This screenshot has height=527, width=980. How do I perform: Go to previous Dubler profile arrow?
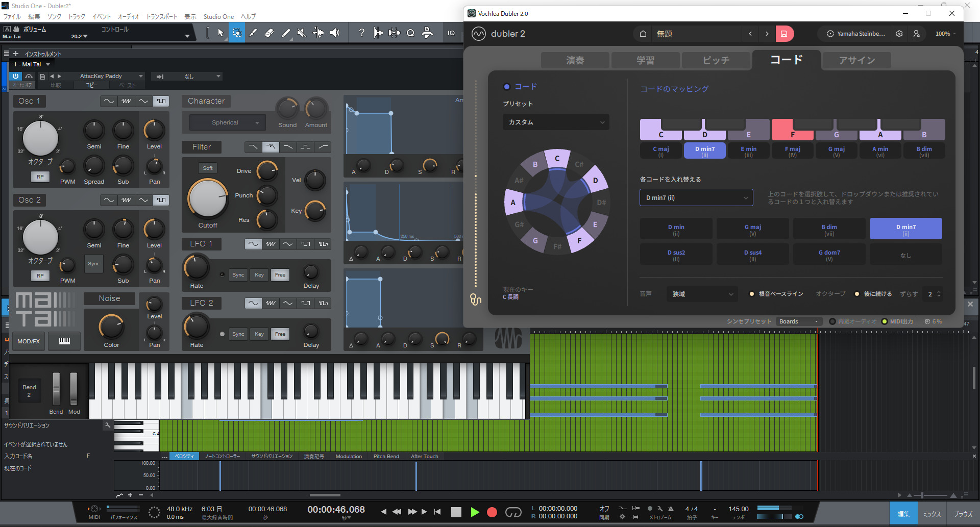coord(750,34)
